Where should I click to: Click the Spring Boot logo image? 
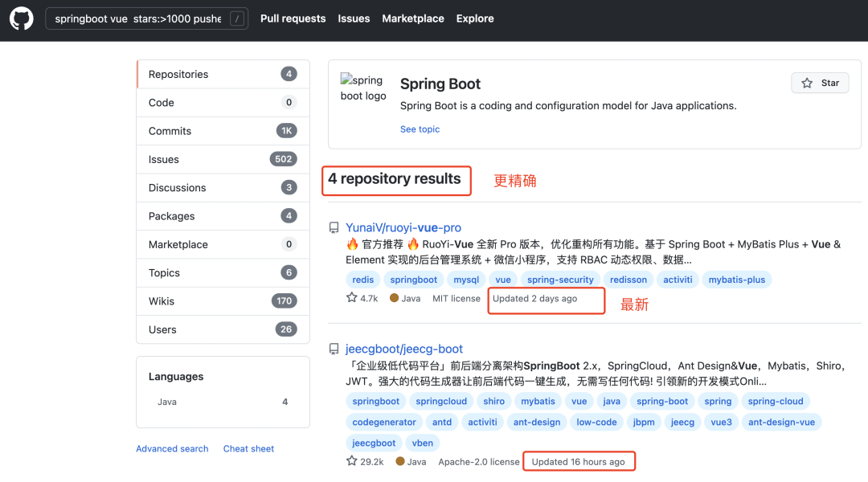click(x=363, y=88)
